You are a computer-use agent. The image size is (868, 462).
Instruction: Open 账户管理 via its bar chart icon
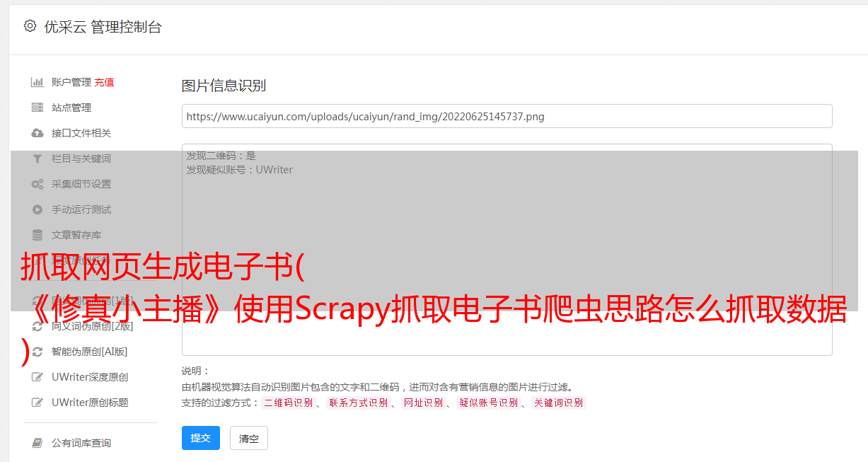[37, 82]
